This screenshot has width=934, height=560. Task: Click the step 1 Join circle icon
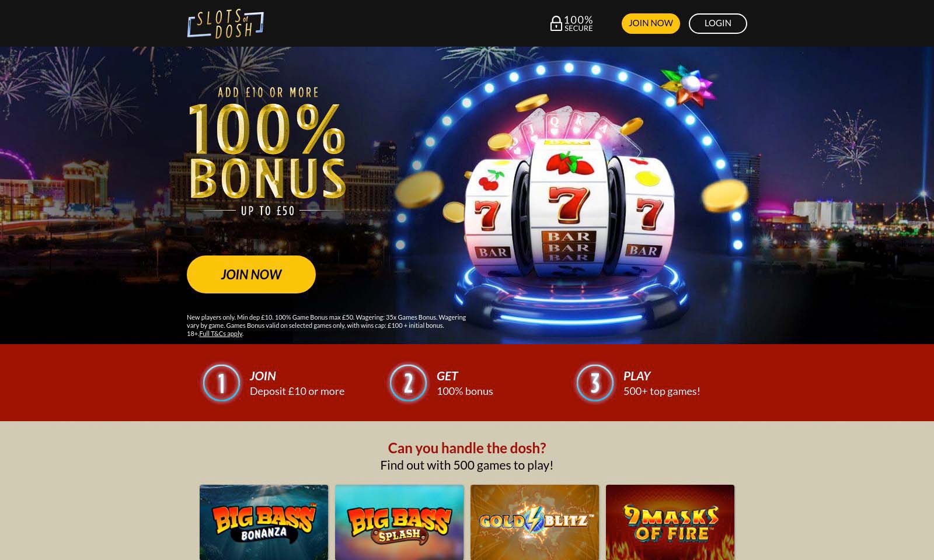click(x=221, y=383)
